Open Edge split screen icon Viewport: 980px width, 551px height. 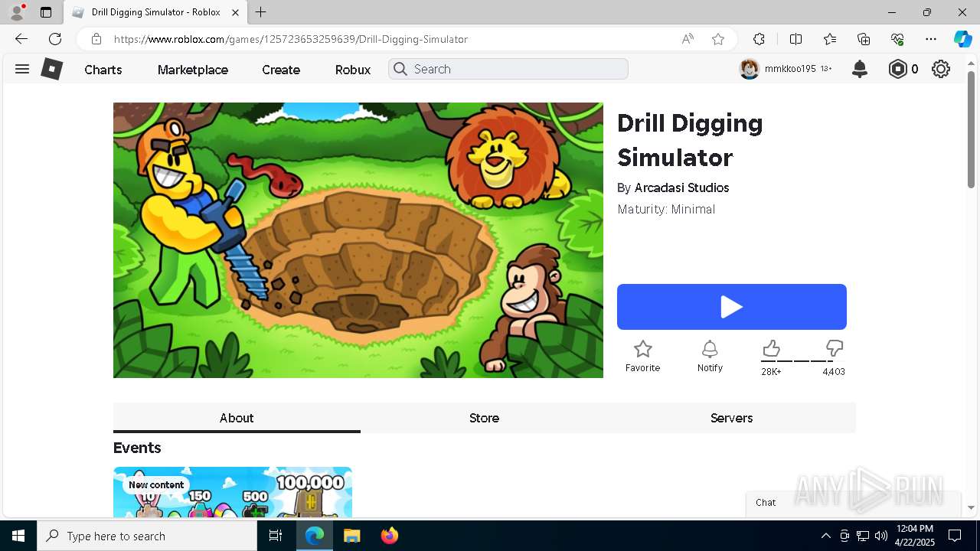point(795,39)
